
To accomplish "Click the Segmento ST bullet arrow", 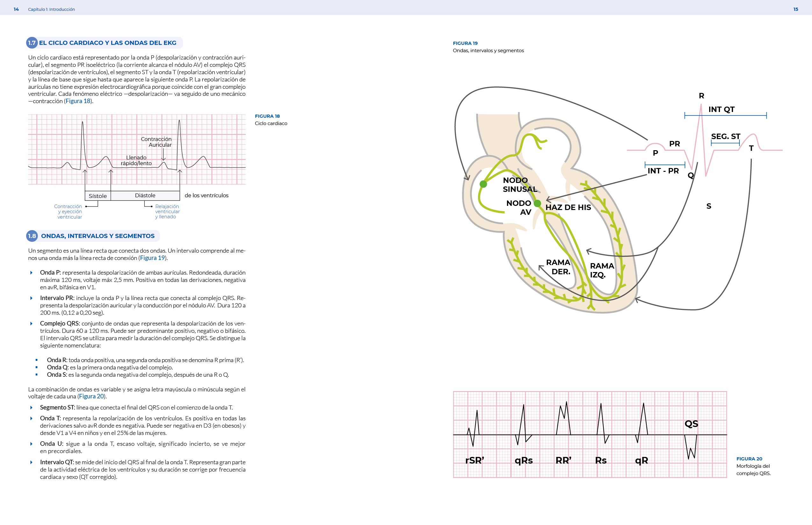I will coord(32,408).
